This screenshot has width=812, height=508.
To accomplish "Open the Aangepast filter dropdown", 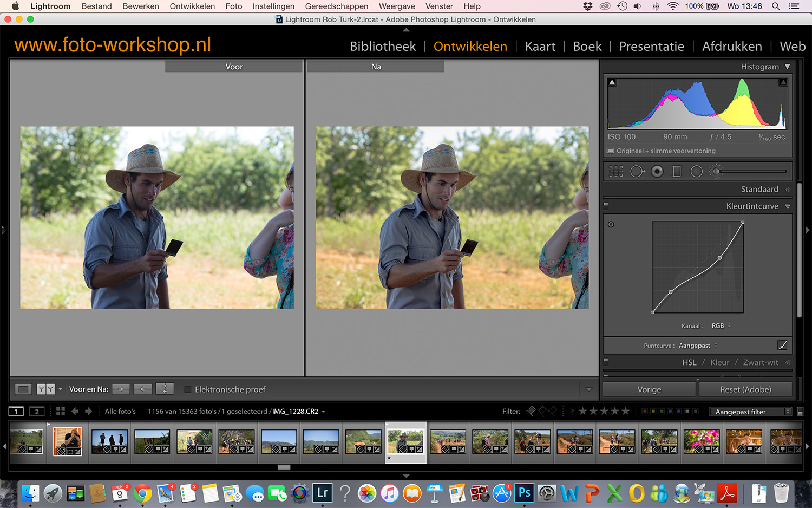I will 750,412.
